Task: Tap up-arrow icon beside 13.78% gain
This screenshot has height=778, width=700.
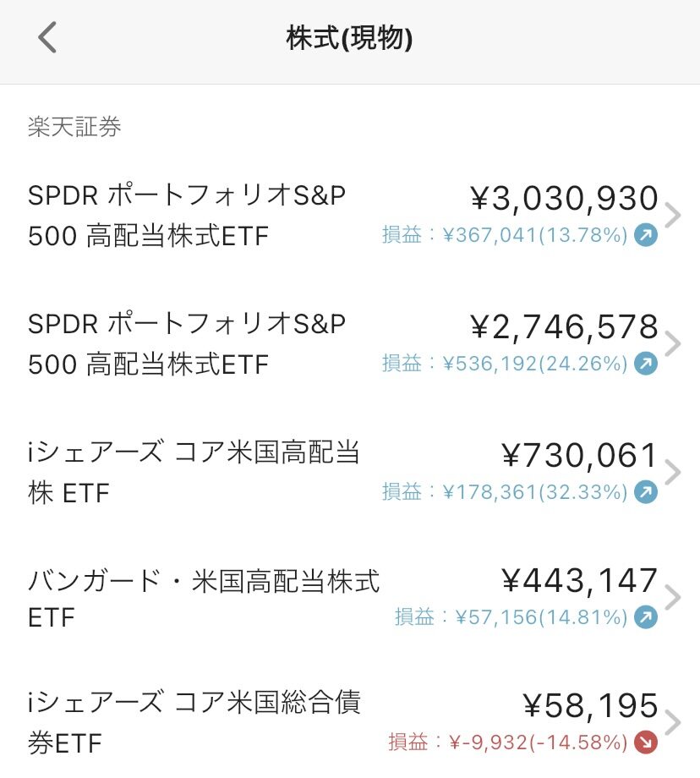Action: point(645,235)
